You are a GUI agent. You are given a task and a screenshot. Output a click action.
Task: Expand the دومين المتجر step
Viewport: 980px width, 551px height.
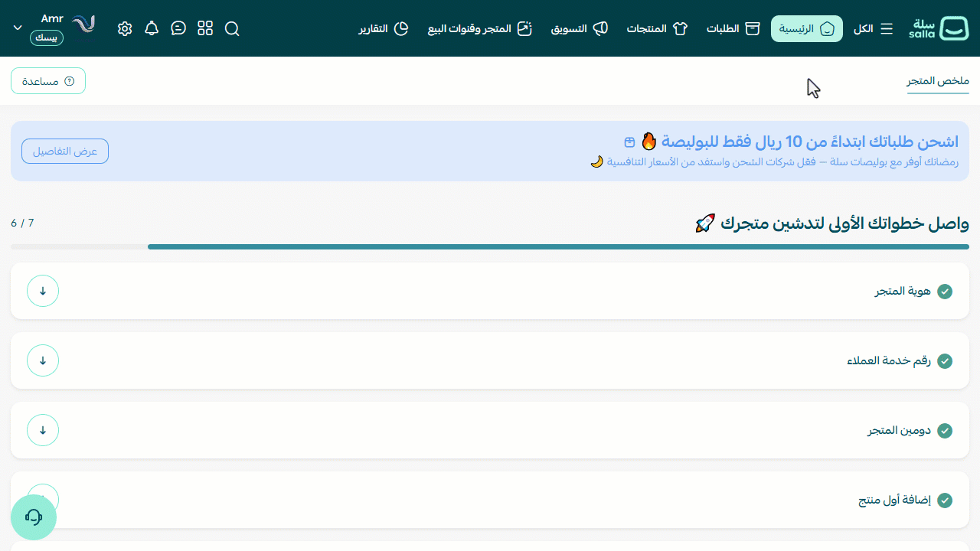pos(43,430)
